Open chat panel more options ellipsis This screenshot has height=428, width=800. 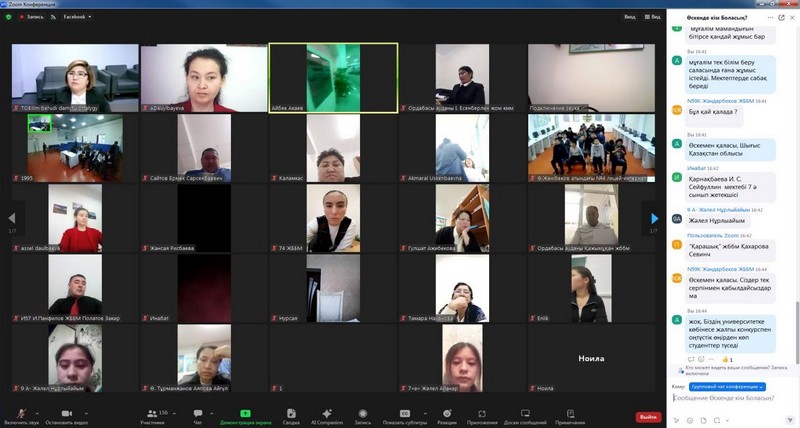(x=770, y=17)
